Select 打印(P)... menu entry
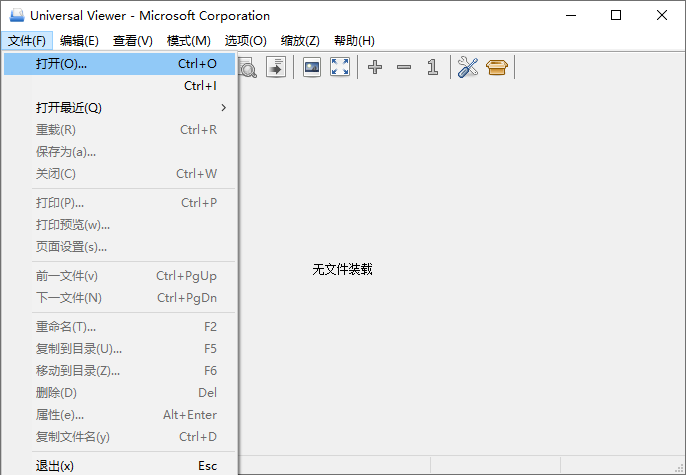This screenshot has height=475, width=686. pyautogui.click(x=119, y=203)
